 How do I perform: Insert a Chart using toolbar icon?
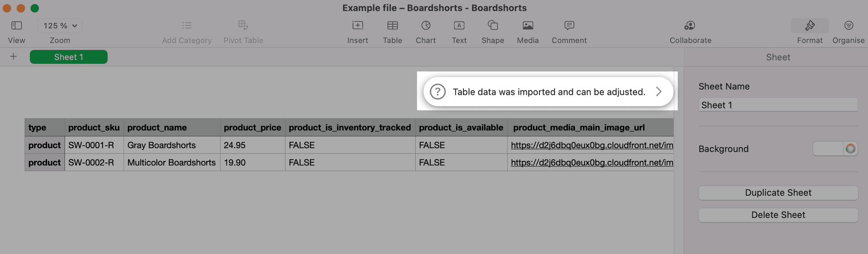tap(426, 26)
